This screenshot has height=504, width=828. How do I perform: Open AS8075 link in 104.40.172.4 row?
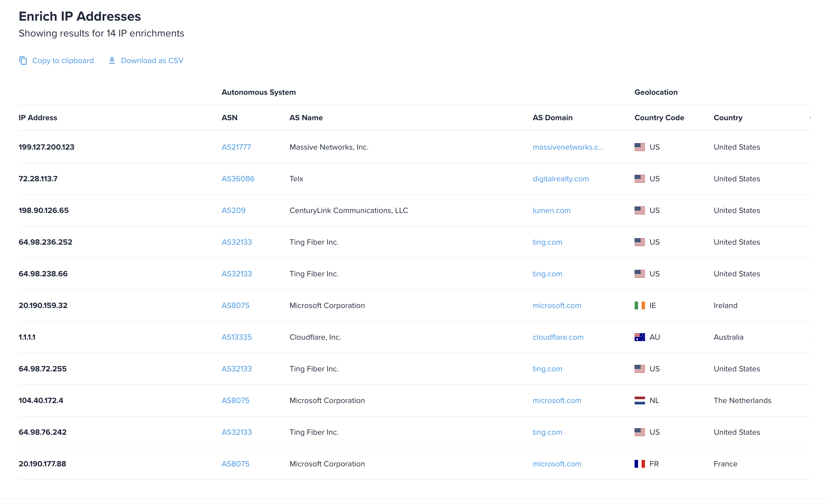[236, 400]
